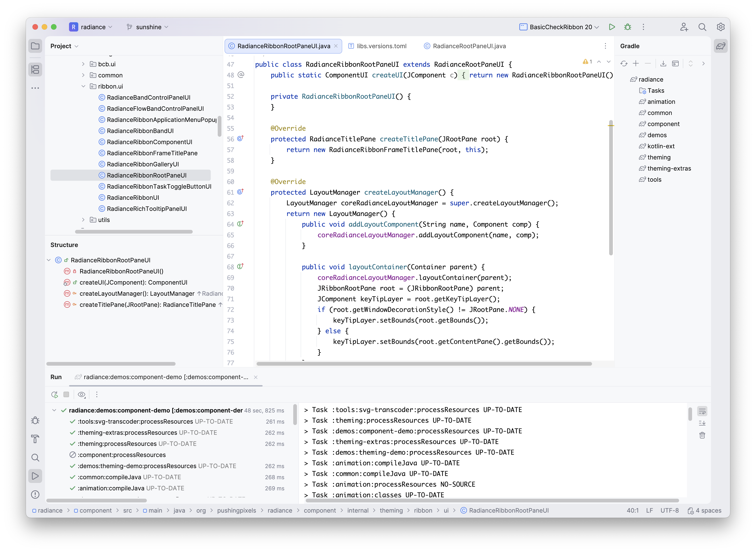Execute Gradle task icon in Gradle toolbar
The image size is (756, 552).
tap(676, 63)
